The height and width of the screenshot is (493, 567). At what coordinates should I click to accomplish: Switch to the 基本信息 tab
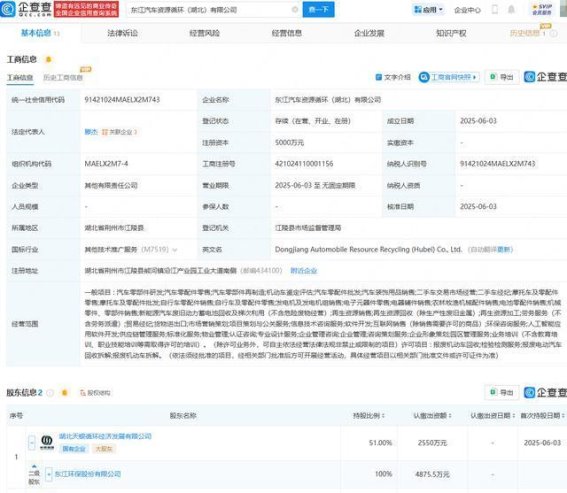[40, 33]
